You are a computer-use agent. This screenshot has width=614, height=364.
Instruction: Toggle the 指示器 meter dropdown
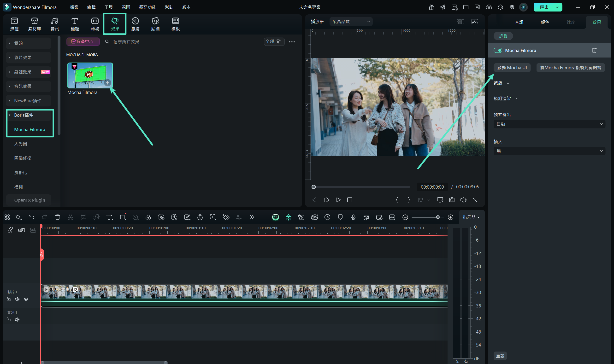(x=471, y=217)
